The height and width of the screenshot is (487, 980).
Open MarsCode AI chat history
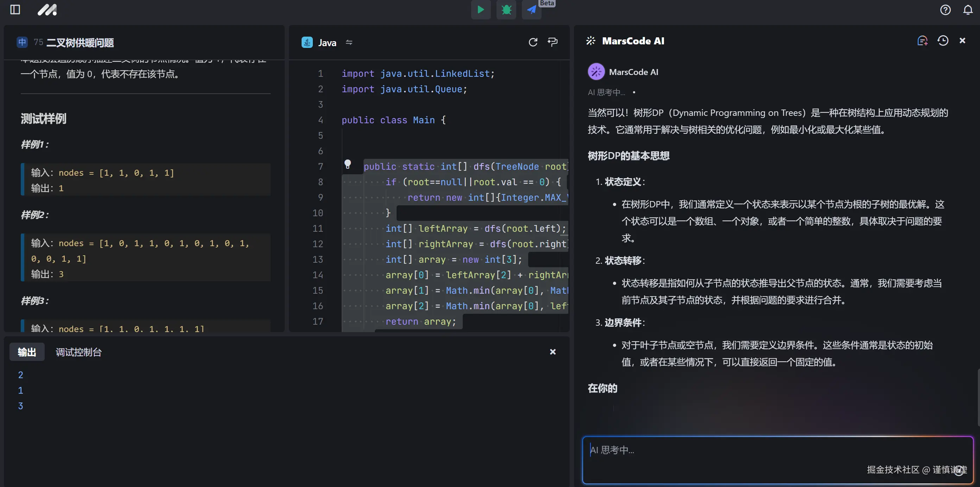[x=943, y=41]
